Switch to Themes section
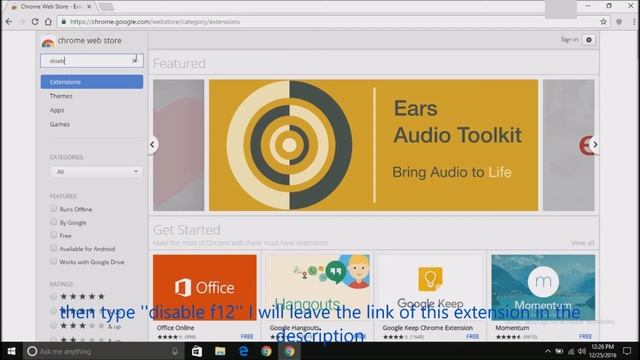Screen dimensions: 640x360 (x=61, y=96)
